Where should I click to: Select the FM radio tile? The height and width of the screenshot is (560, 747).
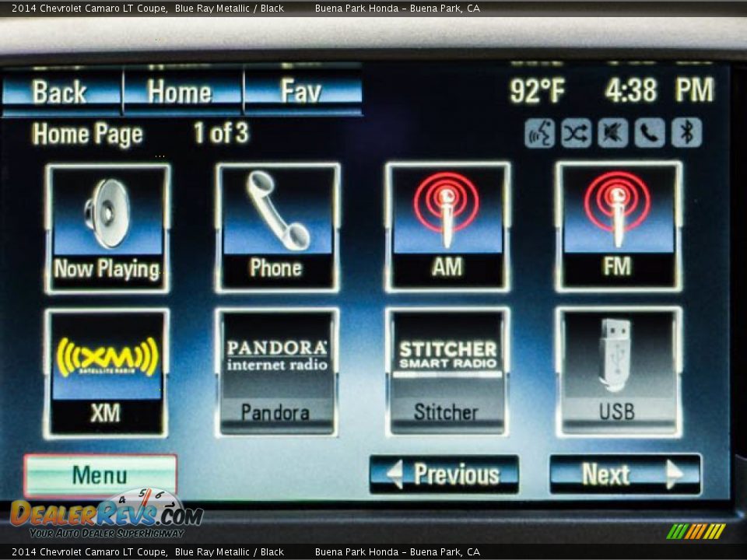coord(619,227)
